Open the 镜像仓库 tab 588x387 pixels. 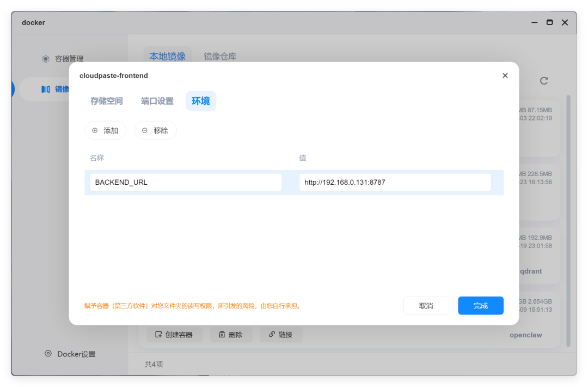pyautogui.click(x=219, y=56)
